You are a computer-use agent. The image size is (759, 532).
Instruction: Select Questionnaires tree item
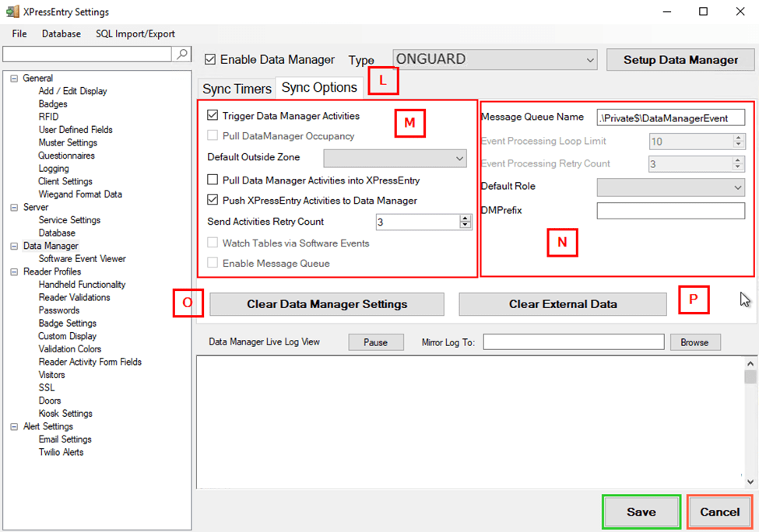click(x=66, y=156)
